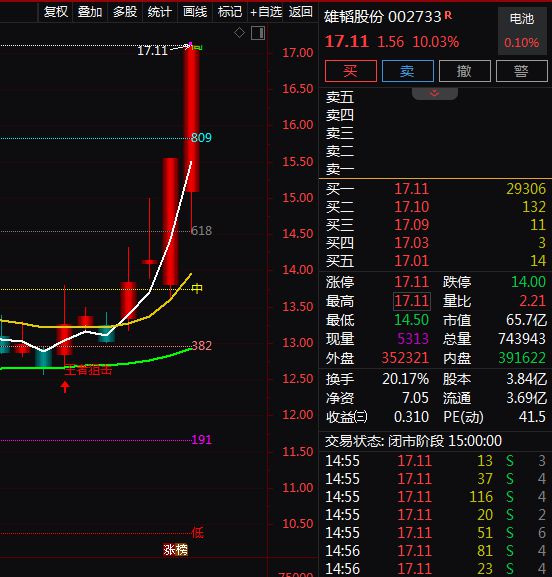552x577 pixels.
Task: Click the 市值 value 65.7亿
Action: (x=527, y=320)
